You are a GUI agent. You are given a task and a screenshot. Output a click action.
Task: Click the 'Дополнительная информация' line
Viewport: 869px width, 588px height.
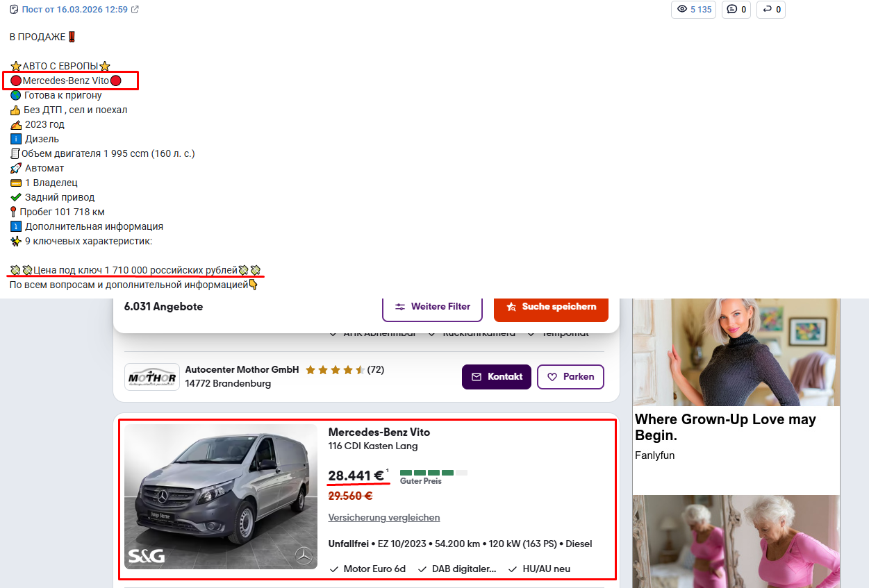pos(87,226)
